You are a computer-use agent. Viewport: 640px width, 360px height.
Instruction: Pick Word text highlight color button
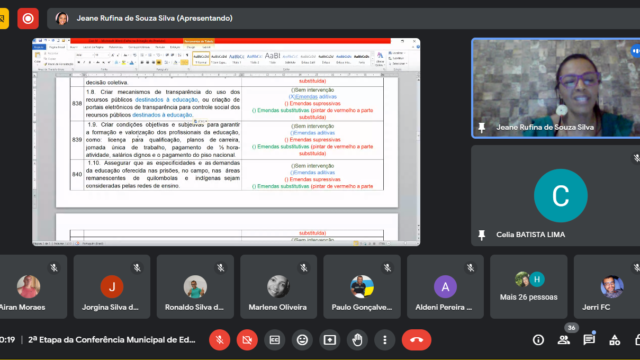124,62
